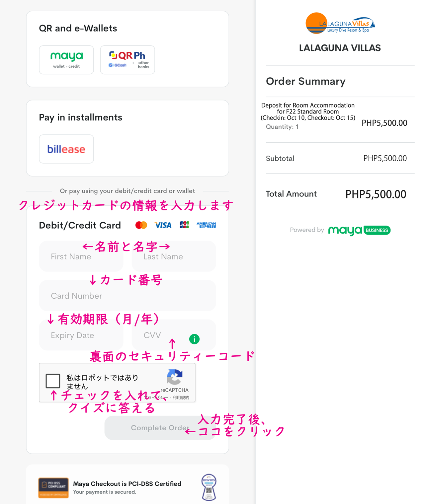Check the reCAPTCHA not-a-robot checkbox
425x504 pixels.
[x=53, y=381]
